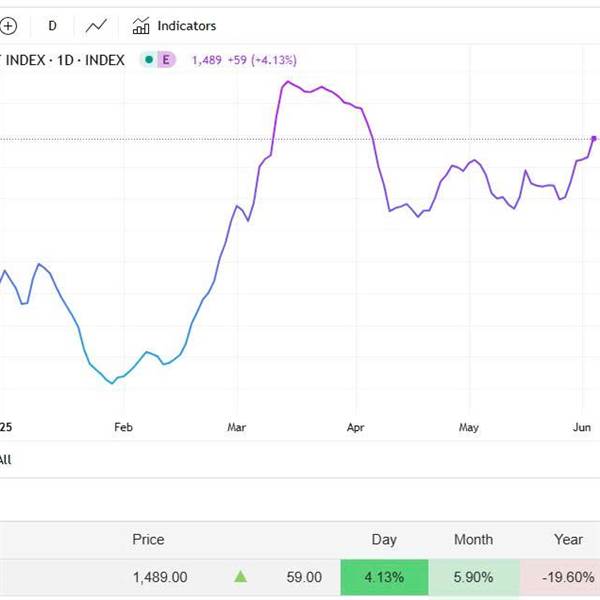Click the green up-arrow triangle in the price row

[240, 576]
